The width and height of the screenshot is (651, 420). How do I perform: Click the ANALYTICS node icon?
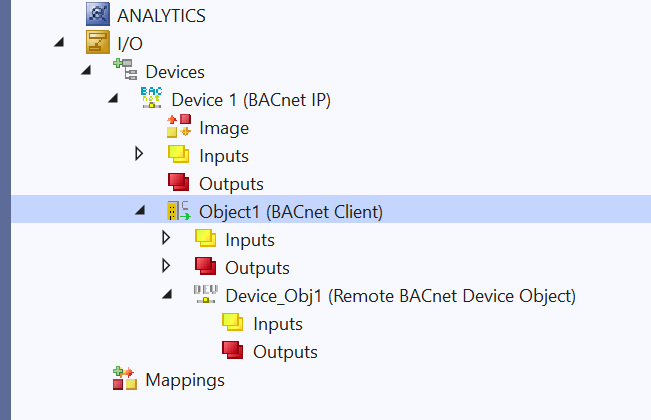coord(98,14)
